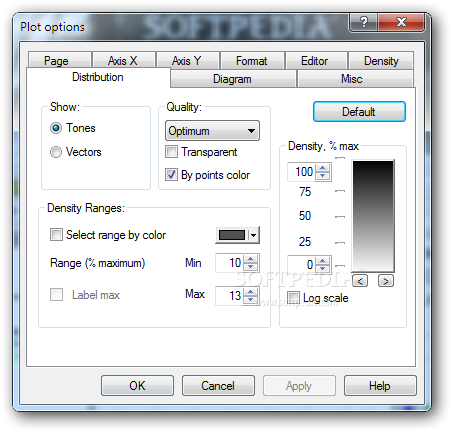
Task: Uncheck By points color option
Action: click(x=171, y=175)
